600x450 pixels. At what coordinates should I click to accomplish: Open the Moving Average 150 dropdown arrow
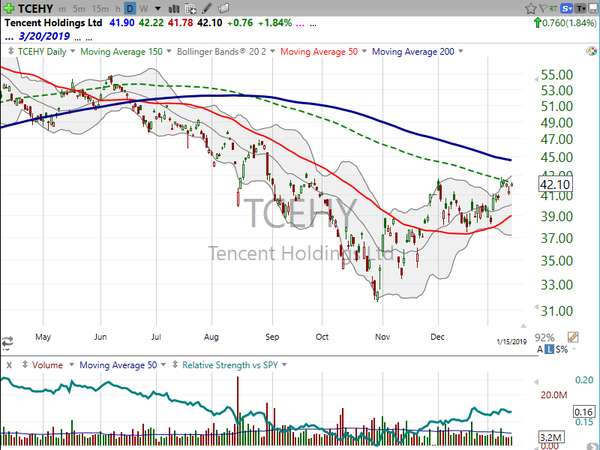point(169,51)
